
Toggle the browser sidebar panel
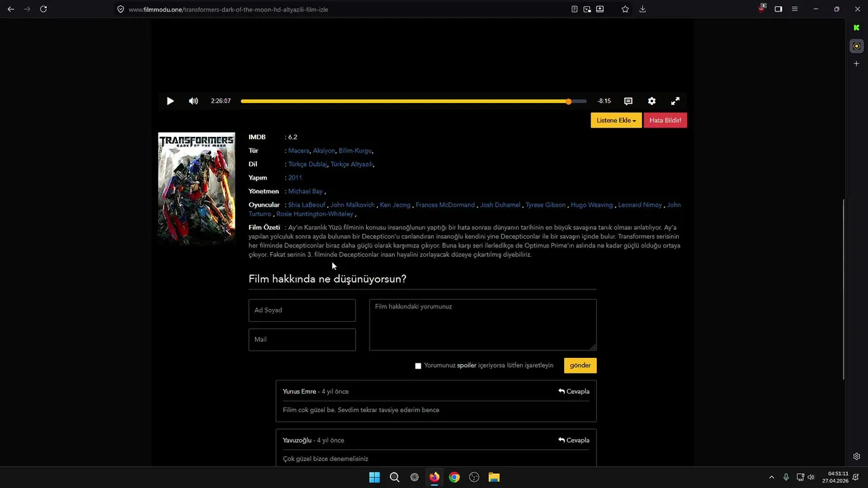pos(778,9)
